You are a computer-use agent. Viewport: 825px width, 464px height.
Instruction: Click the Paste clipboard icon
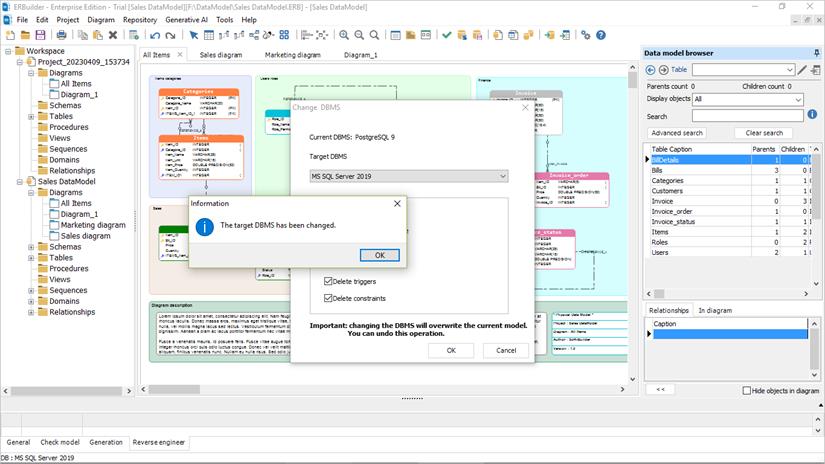[98, 35]
